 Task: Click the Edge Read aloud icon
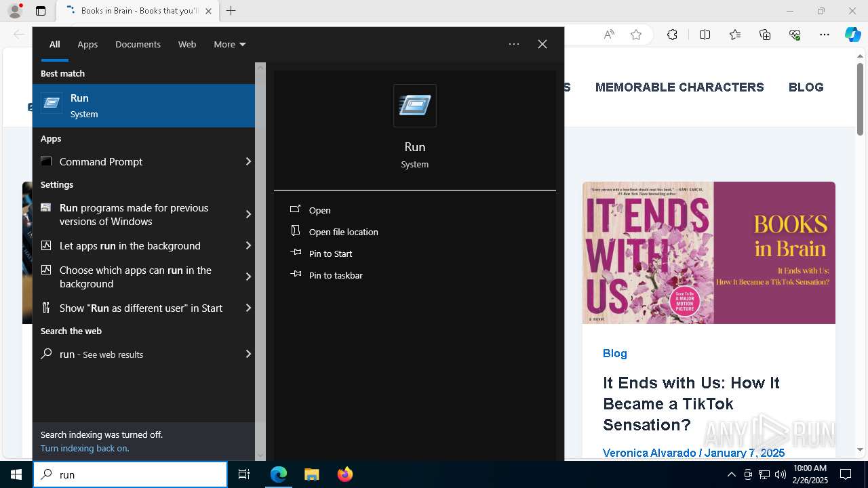pyautogui.click(x=609, y=35)
